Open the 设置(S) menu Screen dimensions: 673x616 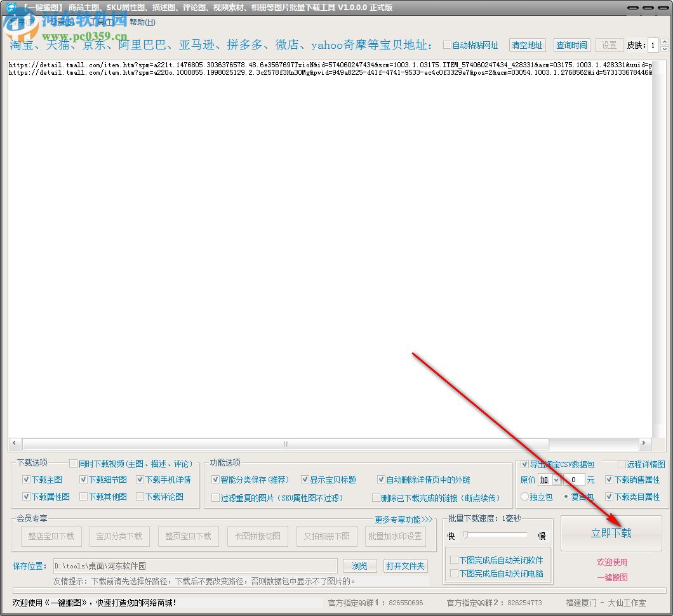tap(63, 22)
